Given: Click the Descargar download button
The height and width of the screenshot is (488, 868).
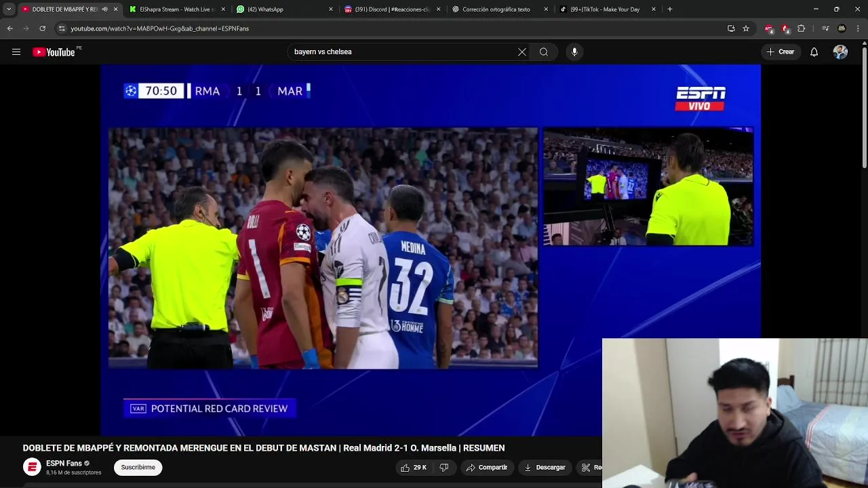Looking at the screenshot, I should [545, 468].
